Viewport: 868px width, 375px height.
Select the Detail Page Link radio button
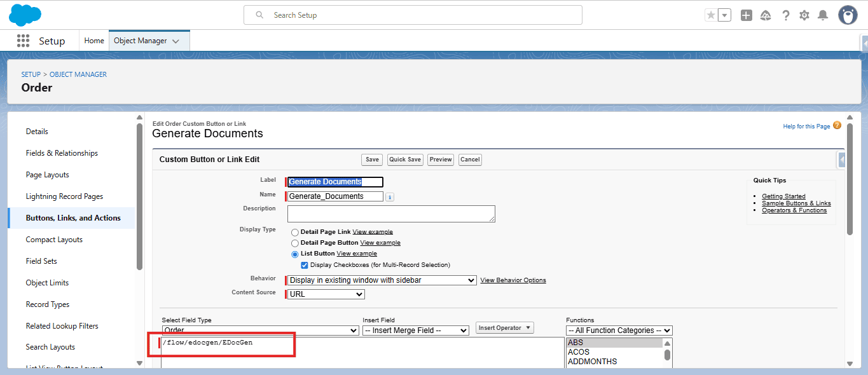pos(295,233)
